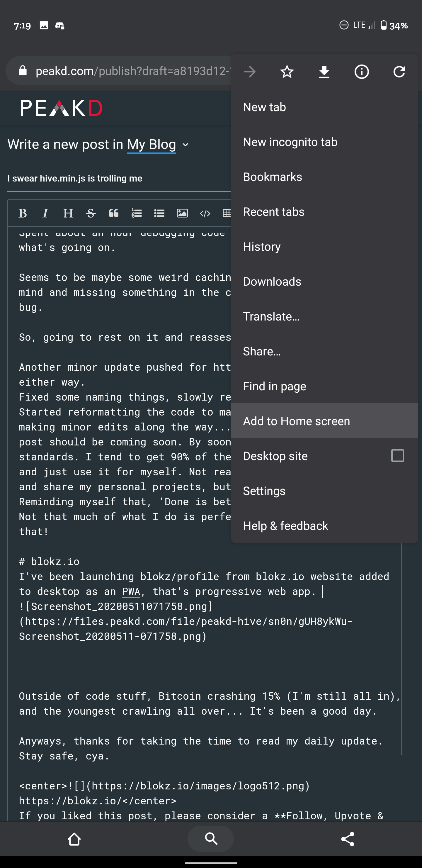Click the Bold formatting icon
This screenshot has height=868, width=422.
23,213
